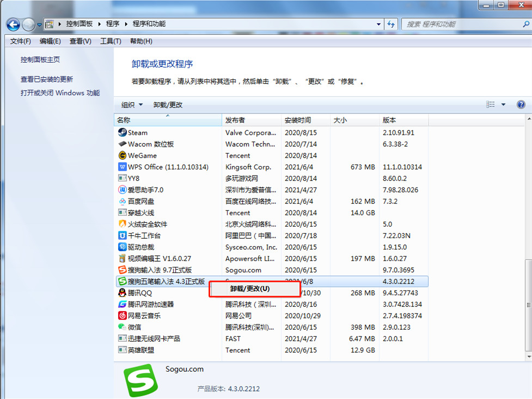The width and height of the screenshot is (532, 399).
Task: Click the 搜狗输入法 9.7 icon
Action: (122, 270)
